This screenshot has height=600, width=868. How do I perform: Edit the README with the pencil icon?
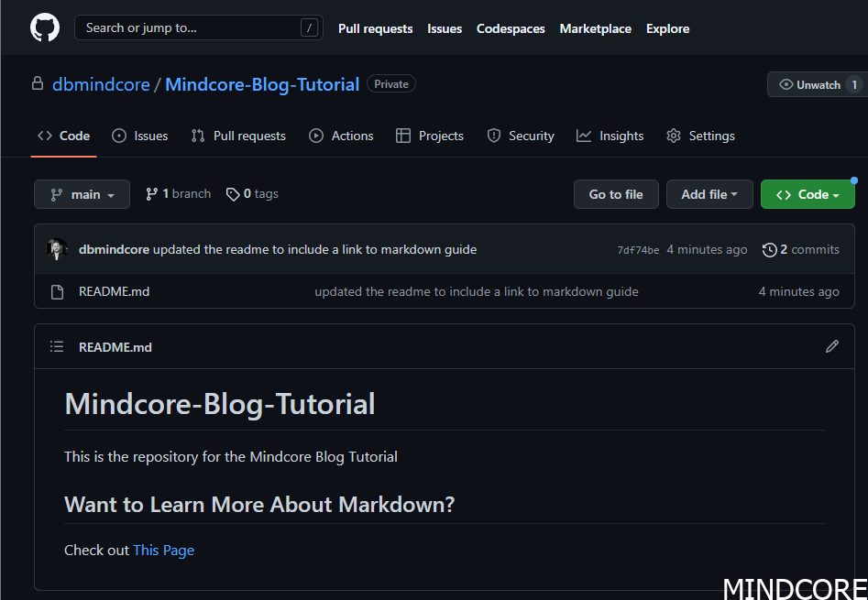tap(831, 346)
